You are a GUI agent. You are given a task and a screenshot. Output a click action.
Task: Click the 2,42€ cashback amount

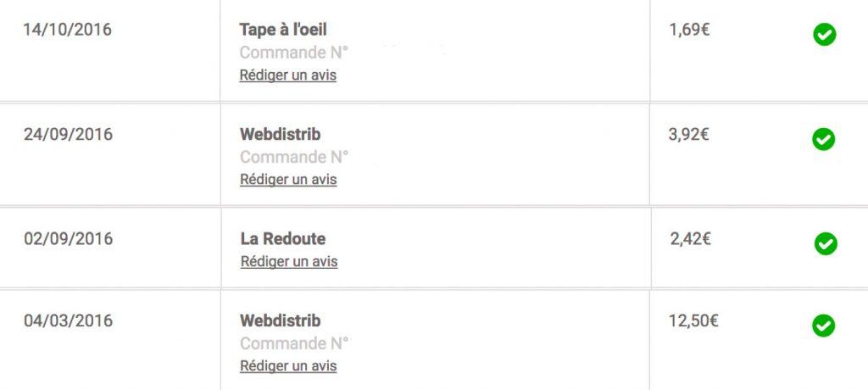(x=691, y=239)
